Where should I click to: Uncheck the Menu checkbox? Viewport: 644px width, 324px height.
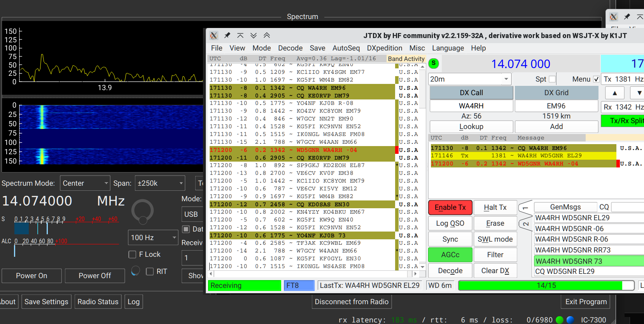pos(596,79)
